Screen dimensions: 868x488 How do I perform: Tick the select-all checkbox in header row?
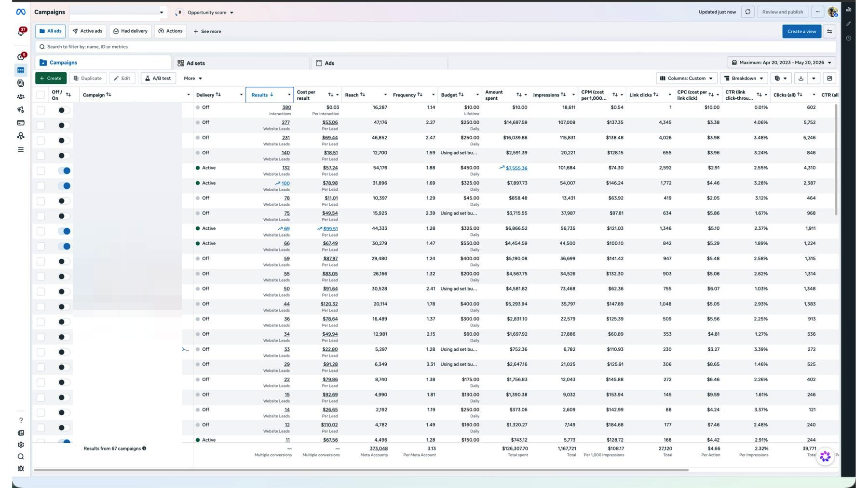point(41,95)
